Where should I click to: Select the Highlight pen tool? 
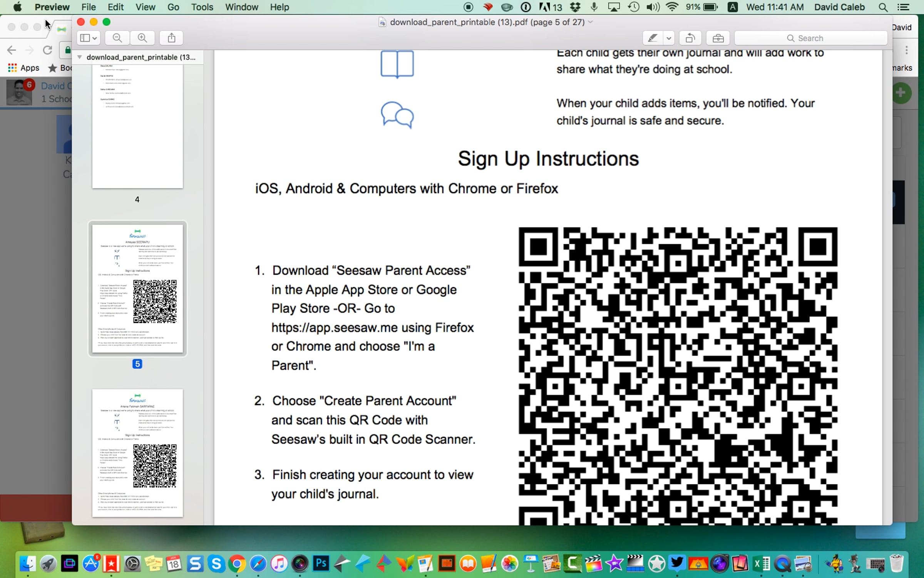coord(653,38)
